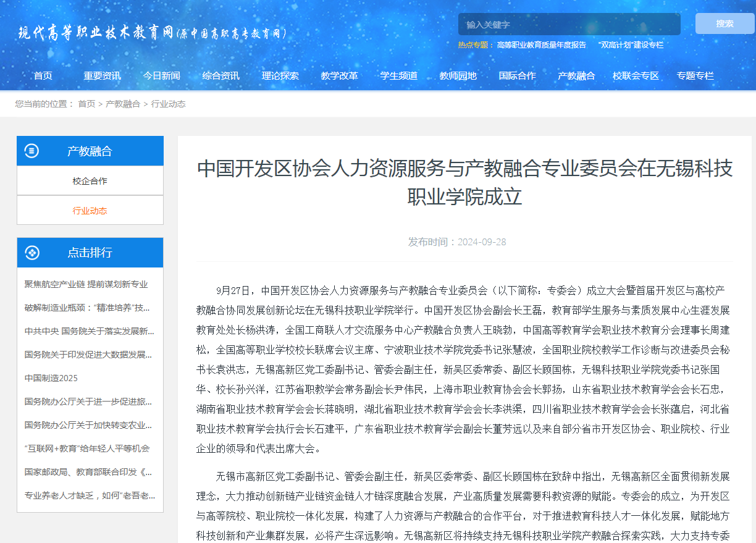Open ranking article 国务院关于印发促进大数据发展
Screen dimensions: 756x543
pyautogui.click(x=88, y=355)
